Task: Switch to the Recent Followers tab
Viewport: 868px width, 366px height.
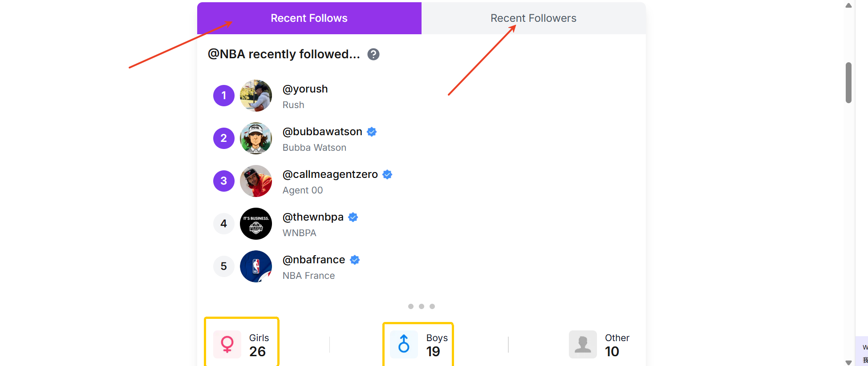Action: point(533,18)
